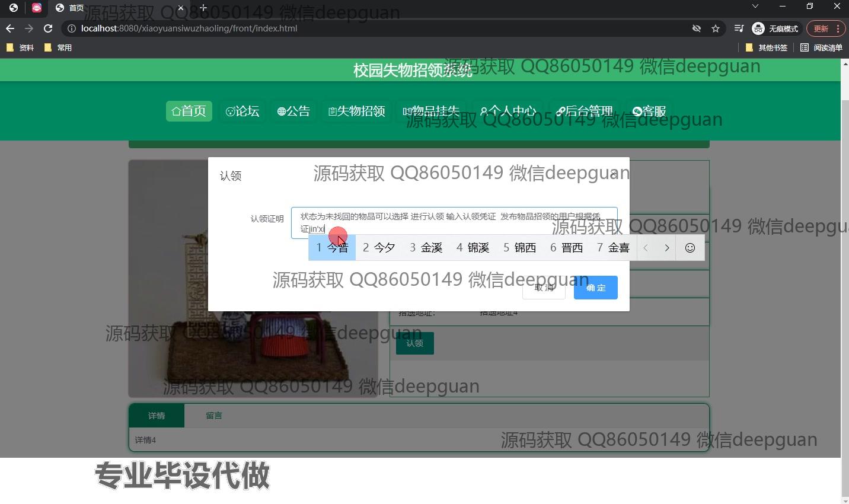Open the 常用 bookmark folder
The height and width of the screenshot is (504, 849).
58,47
